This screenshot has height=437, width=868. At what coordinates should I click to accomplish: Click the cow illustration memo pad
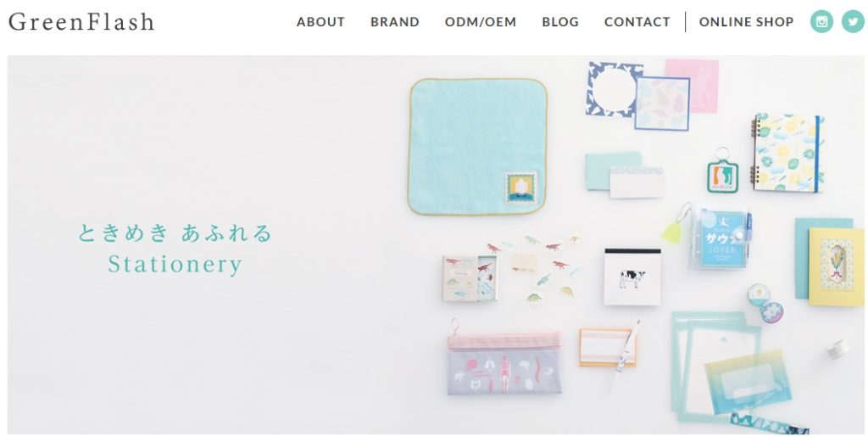(632, 277)
